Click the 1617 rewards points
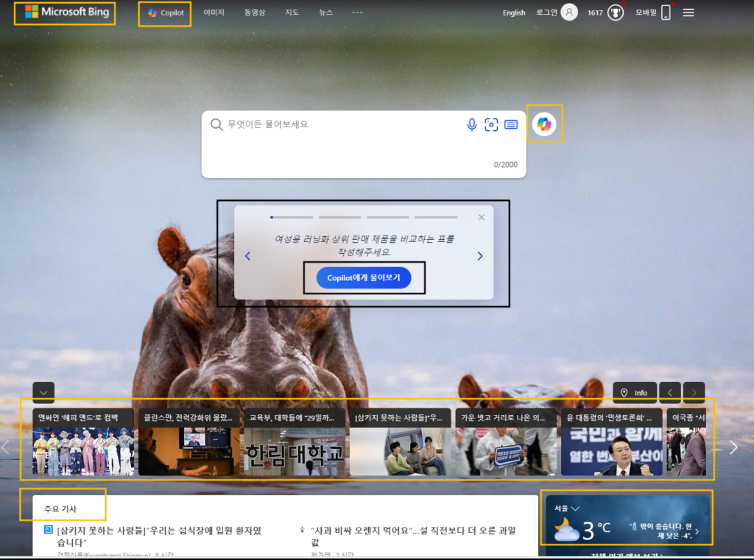754x560 pixels. [595, 13]
